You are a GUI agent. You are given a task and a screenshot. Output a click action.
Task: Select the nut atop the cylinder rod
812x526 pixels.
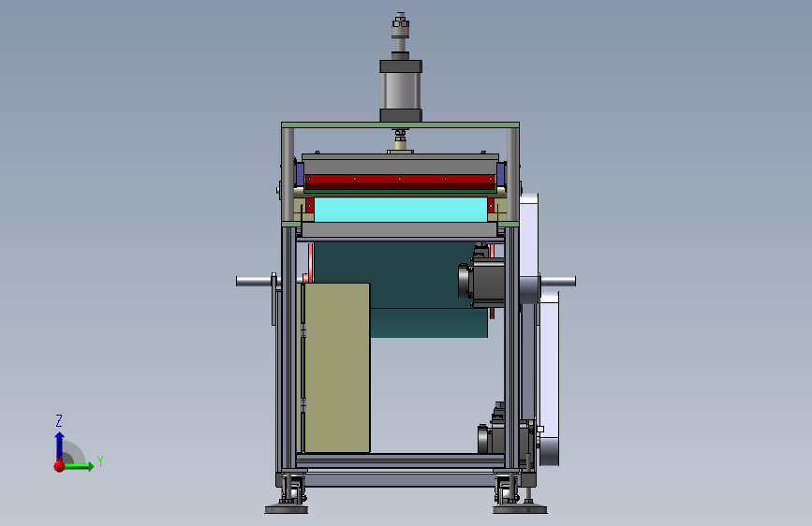point(400,22)
